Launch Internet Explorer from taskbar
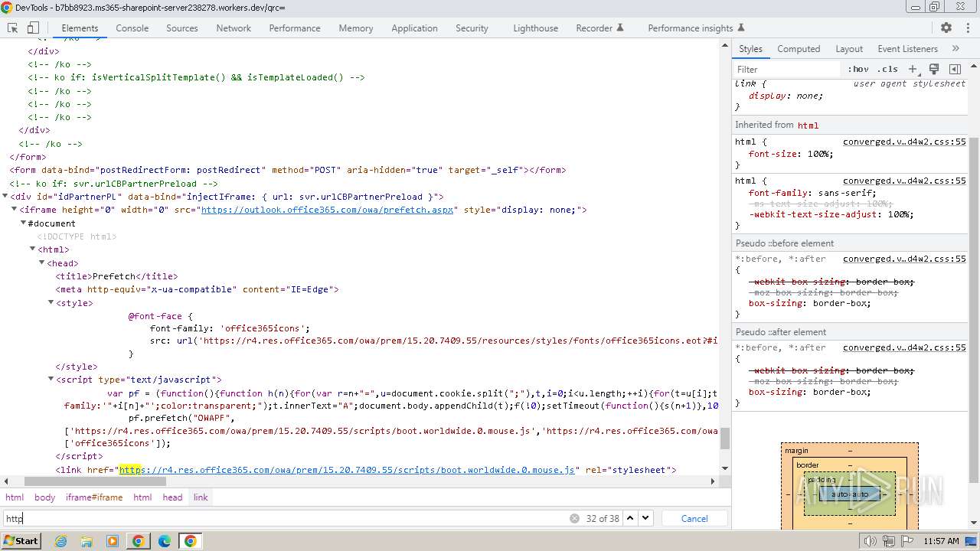Image resolution: width=980 pixels, height=551 pixels. click(60, 541)
